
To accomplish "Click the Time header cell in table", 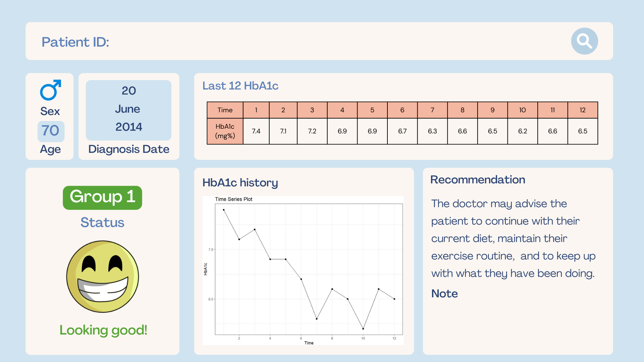I will [225, 110].
